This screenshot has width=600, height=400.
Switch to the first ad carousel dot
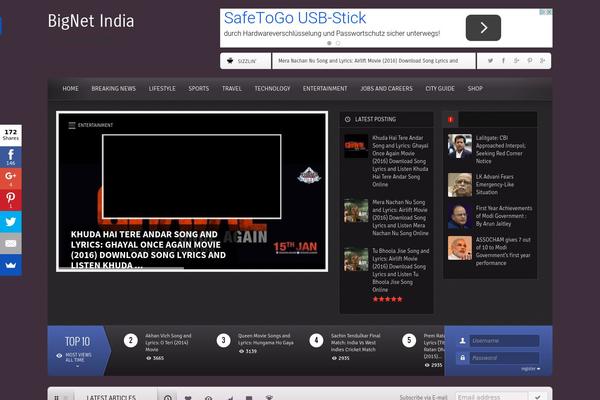coord(329,43)
